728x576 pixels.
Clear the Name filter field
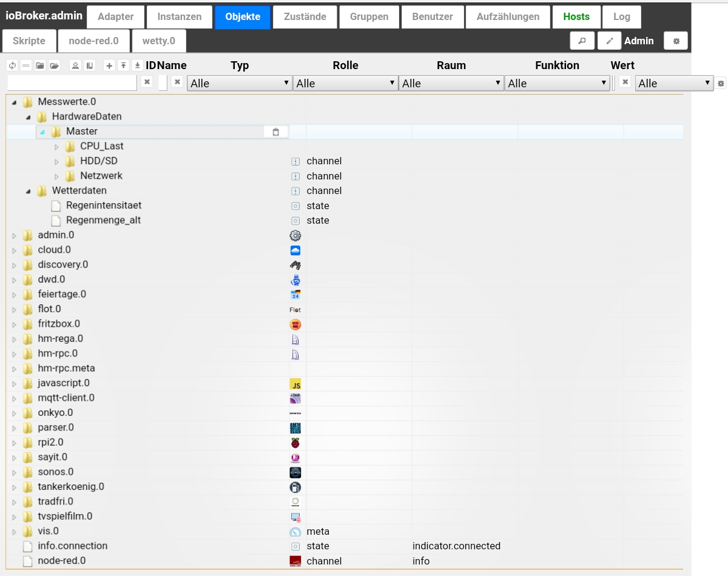pyautogui.click(x=177, y=81)
